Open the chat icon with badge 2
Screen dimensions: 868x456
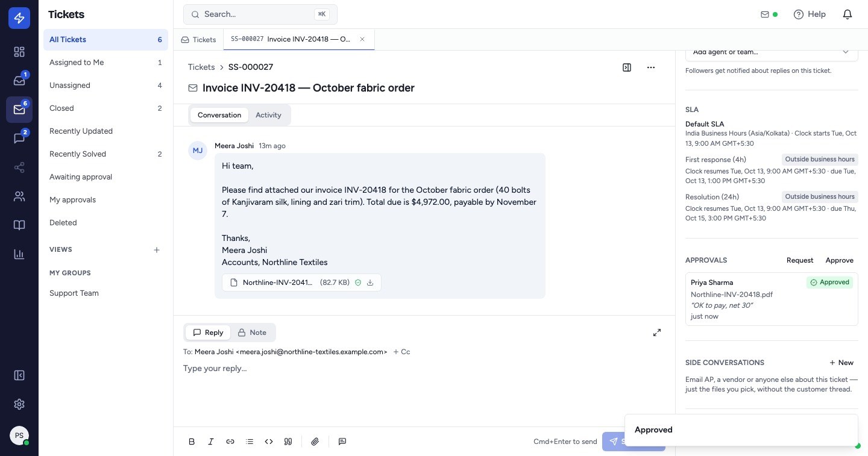pos(19,139)
